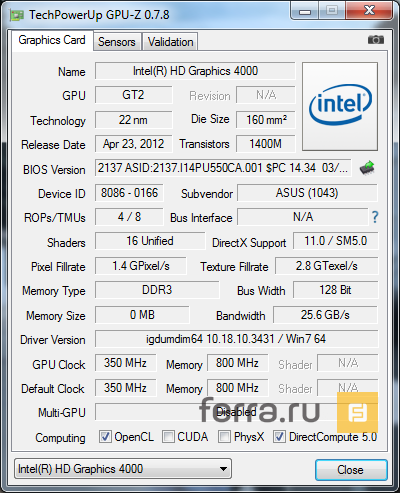Click the BIOS save chip icon
The width and height of the screenshot is (400, 493).
(x=367, y=168)
